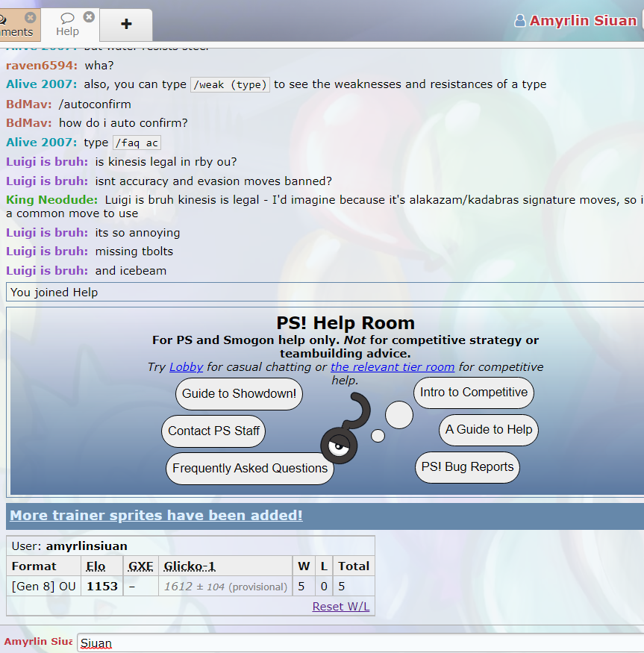This screenshot has height=653, width=644.
Task: Click the Total column header
Action: 354,566
